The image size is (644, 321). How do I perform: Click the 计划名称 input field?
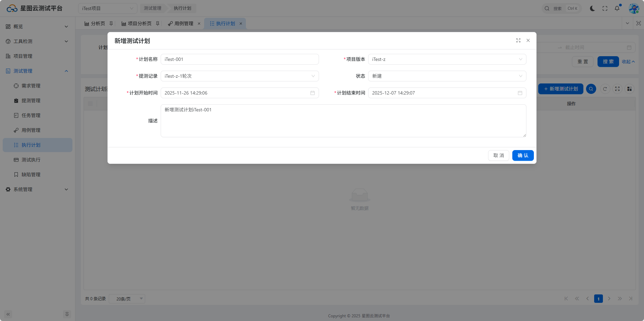(239, 59)
